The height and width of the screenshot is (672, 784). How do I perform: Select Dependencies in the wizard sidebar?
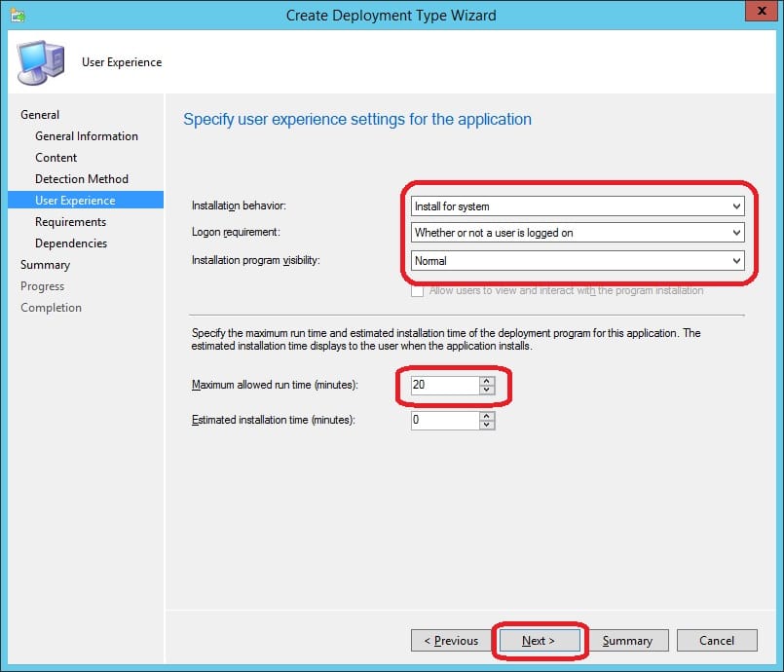pos(71,243)
